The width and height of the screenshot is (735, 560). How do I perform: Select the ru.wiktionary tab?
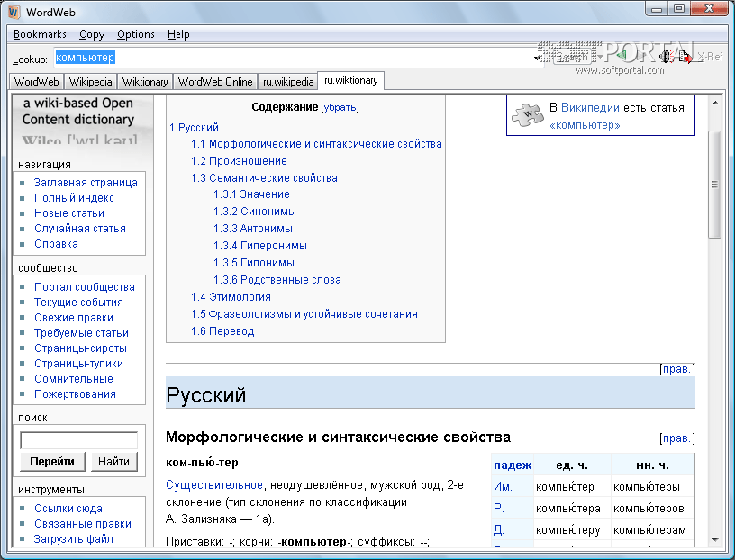[x=351, y=80]
